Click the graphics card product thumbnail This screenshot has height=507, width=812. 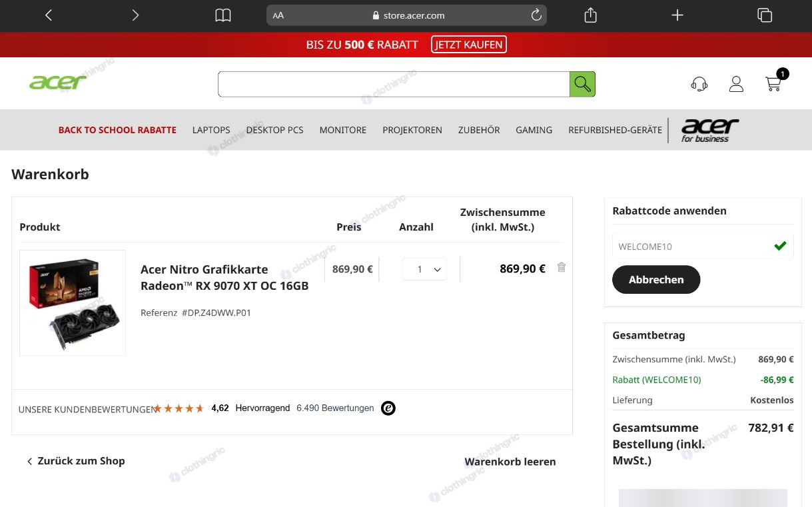pos(73,303)
